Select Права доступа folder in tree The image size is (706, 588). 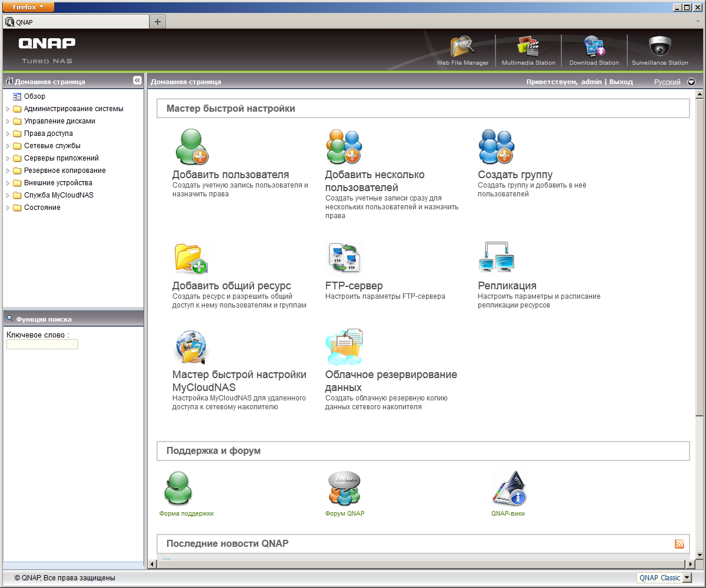(x=48, y=133)
